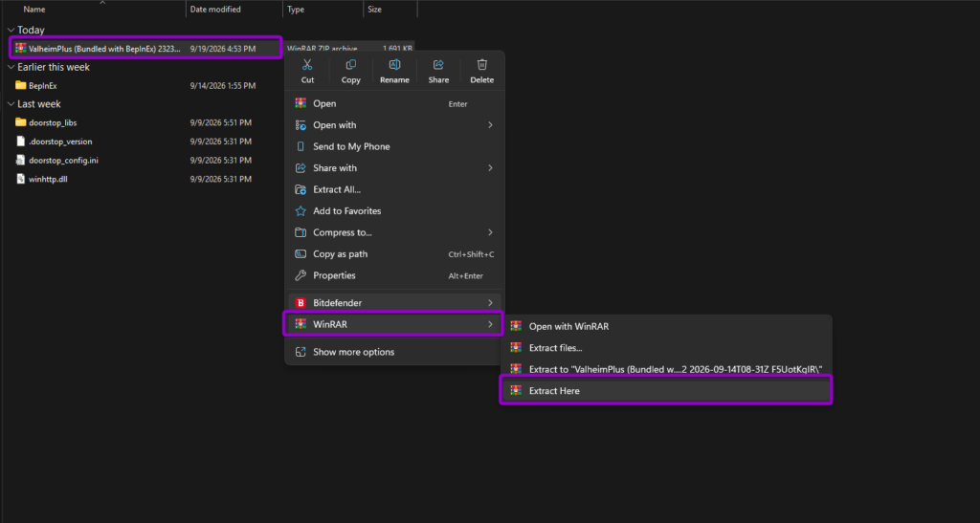Click the ValheimPlus archive icon
980x523 pixels.
coord(21,48)
